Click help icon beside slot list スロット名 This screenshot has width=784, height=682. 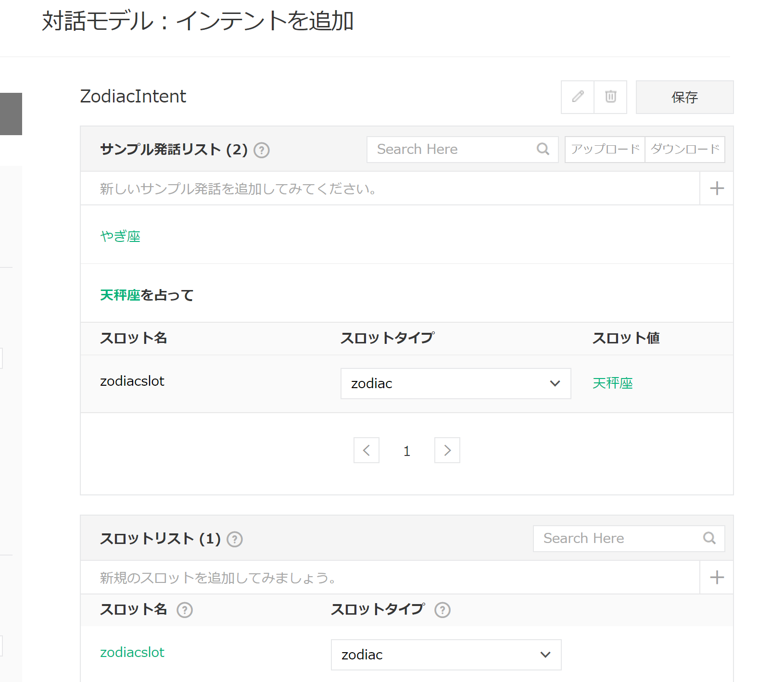tap(185, 610)
